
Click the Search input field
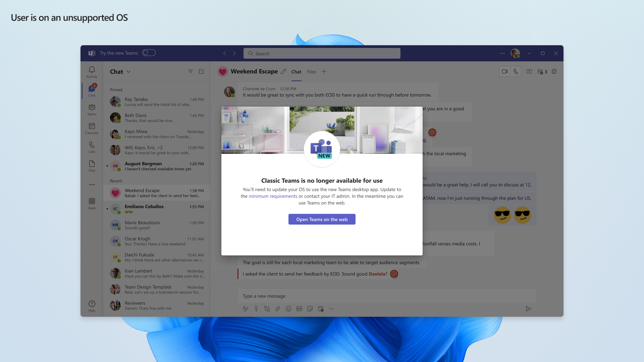[x=322, y=54]
